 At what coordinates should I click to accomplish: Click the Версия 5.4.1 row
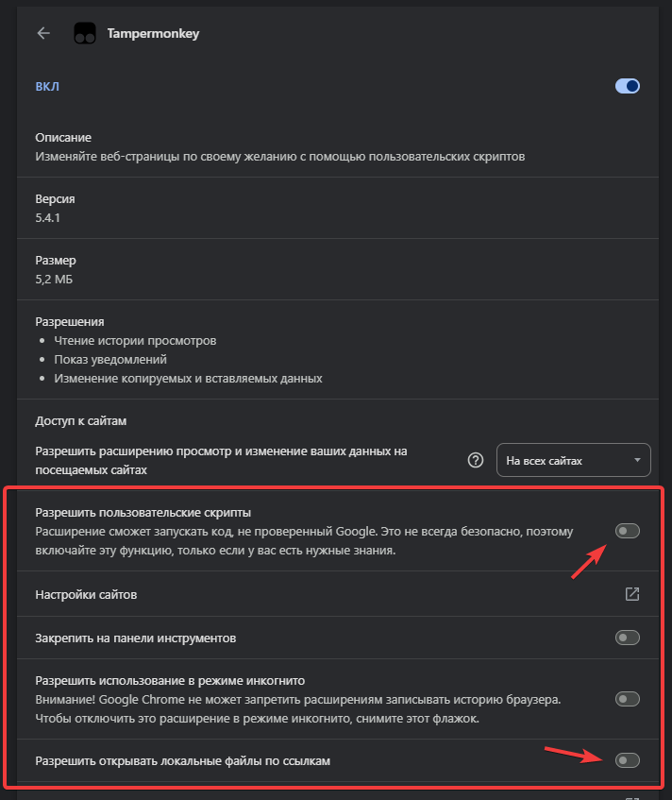[x=57, y=208]
